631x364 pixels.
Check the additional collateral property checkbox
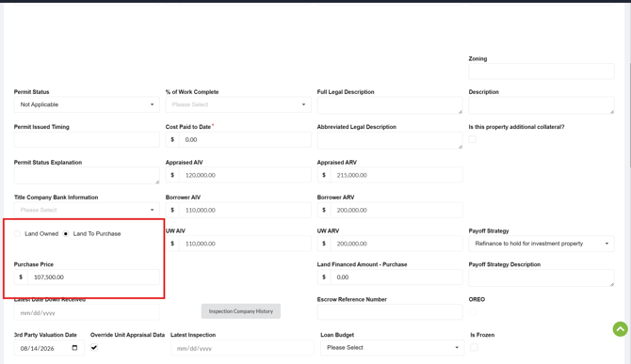pos(473,139)
